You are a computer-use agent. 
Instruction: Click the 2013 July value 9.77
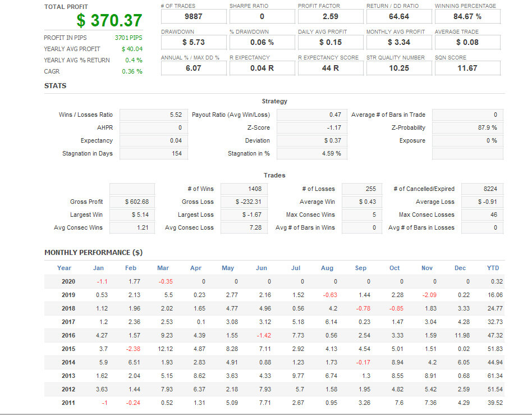click(298, 376)
